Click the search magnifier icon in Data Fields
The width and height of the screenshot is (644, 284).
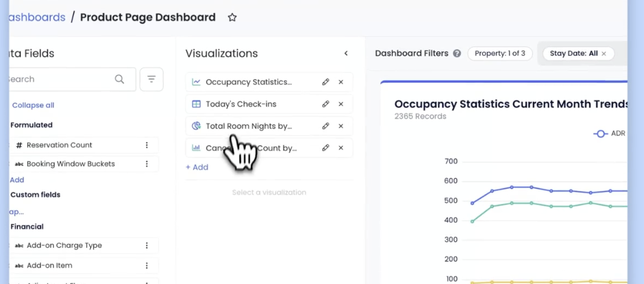pos(119,79)
